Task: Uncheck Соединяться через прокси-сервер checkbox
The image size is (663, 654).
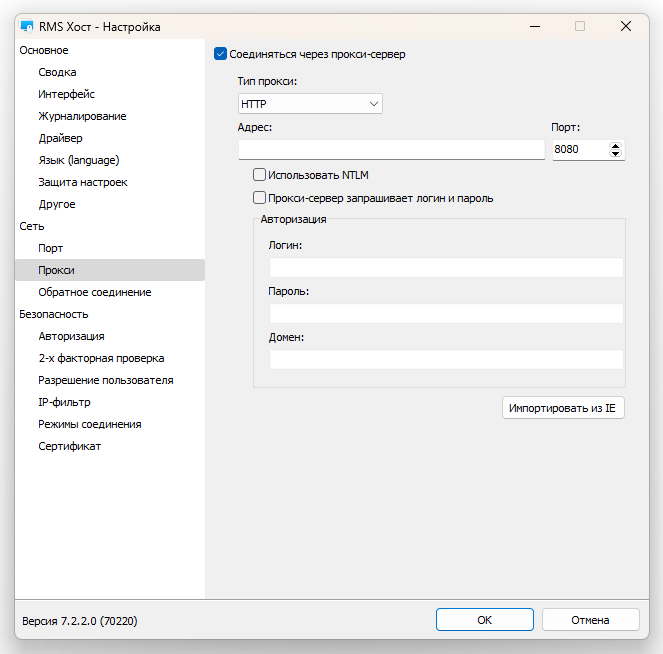Action: click(x=220, y=54)
